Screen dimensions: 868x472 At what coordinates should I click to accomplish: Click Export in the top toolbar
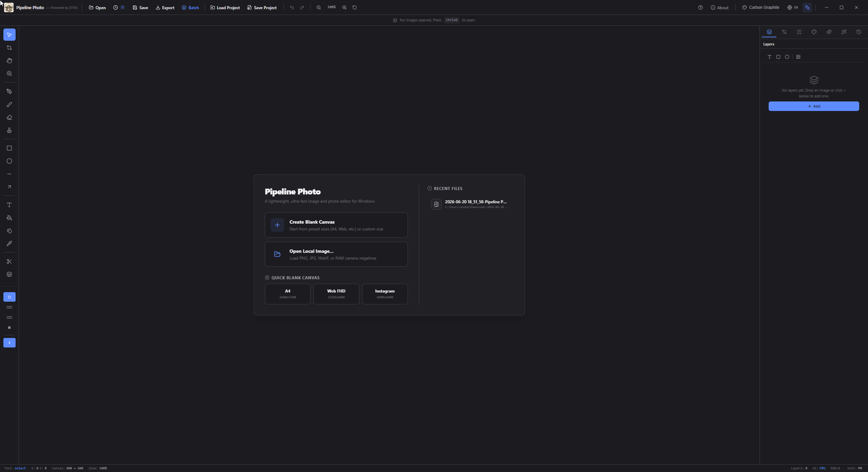click(x=165, y=7)
